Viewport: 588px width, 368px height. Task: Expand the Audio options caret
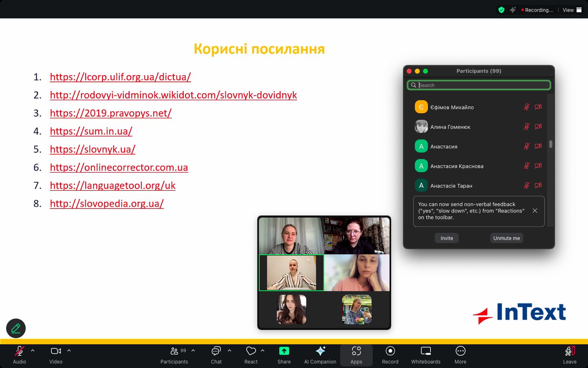(x=33, y=350)
